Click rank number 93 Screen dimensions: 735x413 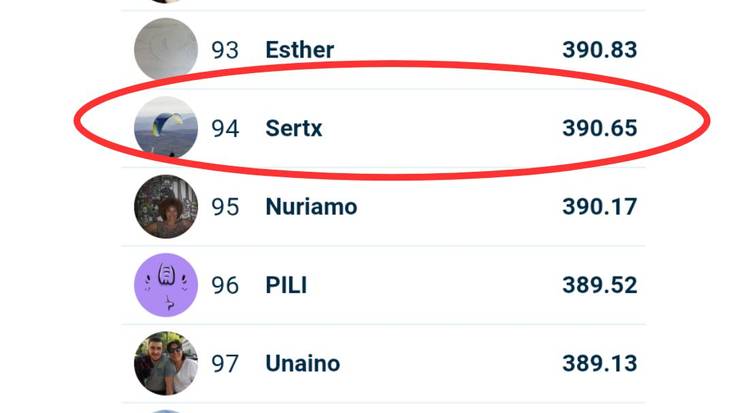click(x=225, y=49)
